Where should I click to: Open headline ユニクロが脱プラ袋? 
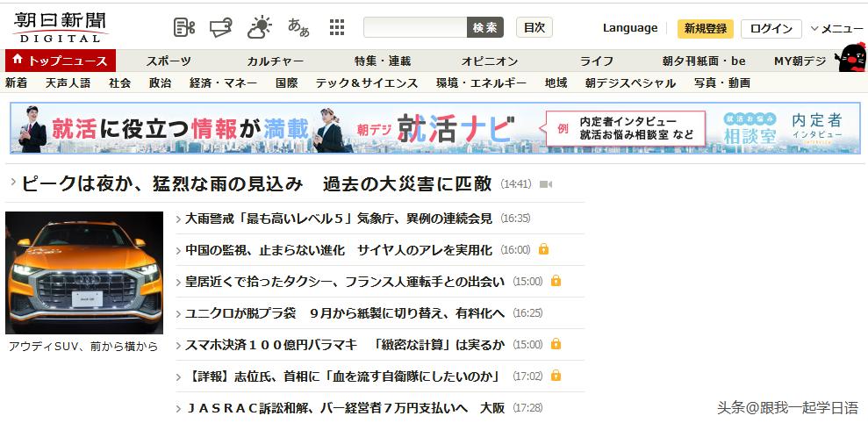(345, 312)
